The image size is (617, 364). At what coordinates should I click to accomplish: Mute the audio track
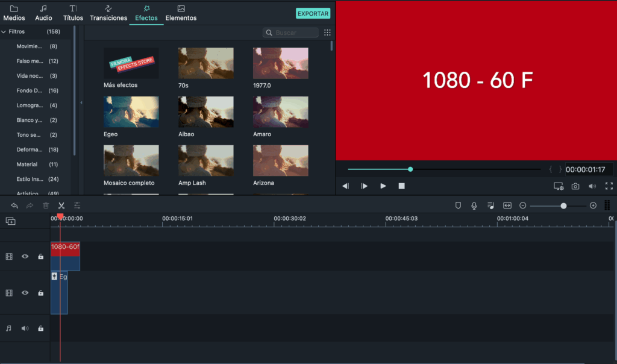click(x=24, y=328)
